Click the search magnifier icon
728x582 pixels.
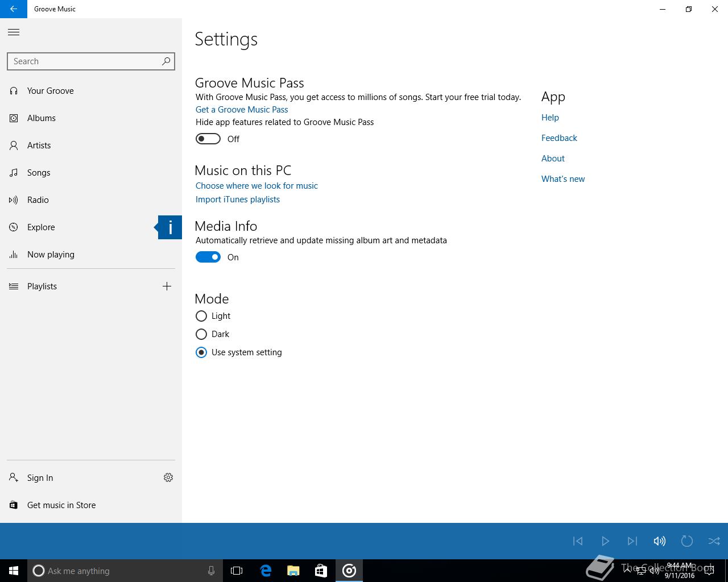(x=166, y=61)
